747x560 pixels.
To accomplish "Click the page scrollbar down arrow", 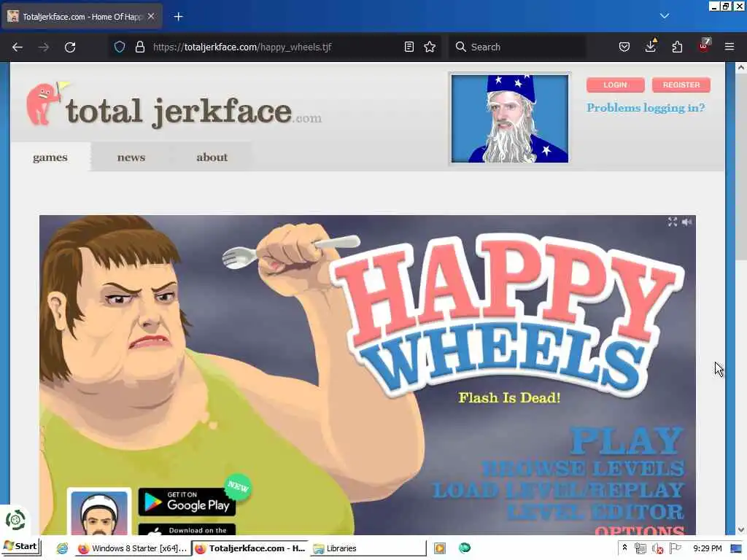I will [x=740, y=529].
